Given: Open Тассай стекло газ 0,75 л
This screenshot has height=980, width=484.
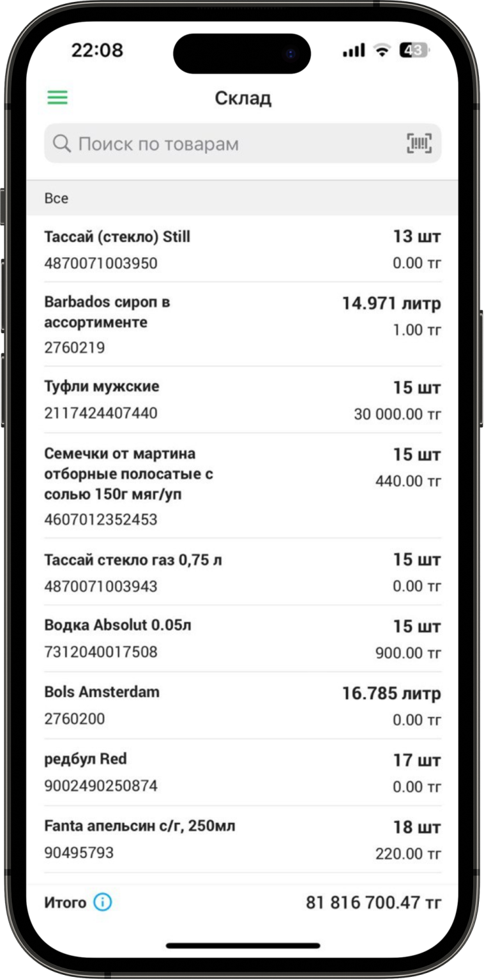Looking at the screenshot, I should point(242,572).
